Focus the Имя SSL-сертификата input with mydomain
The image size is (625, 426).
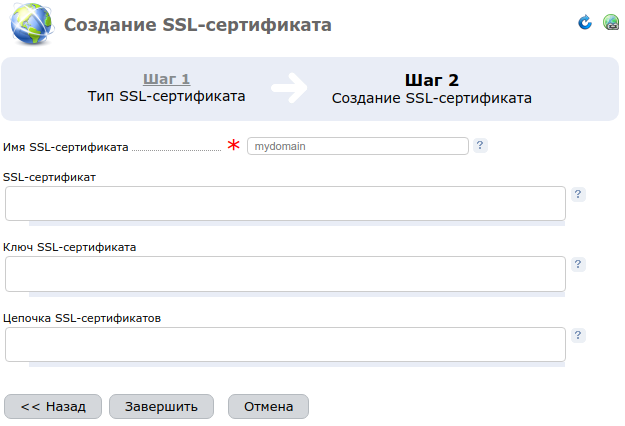point(358,146)
